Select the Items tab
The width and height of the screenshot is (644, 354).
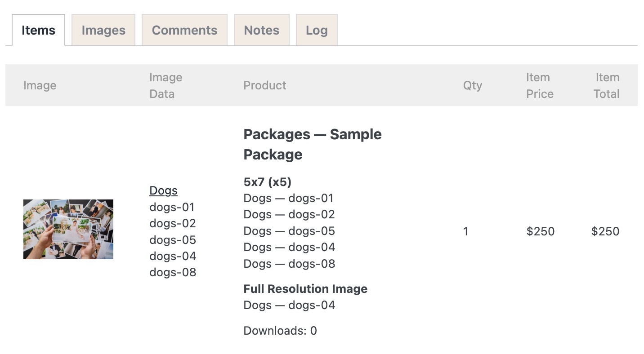[x=38, y=30]
